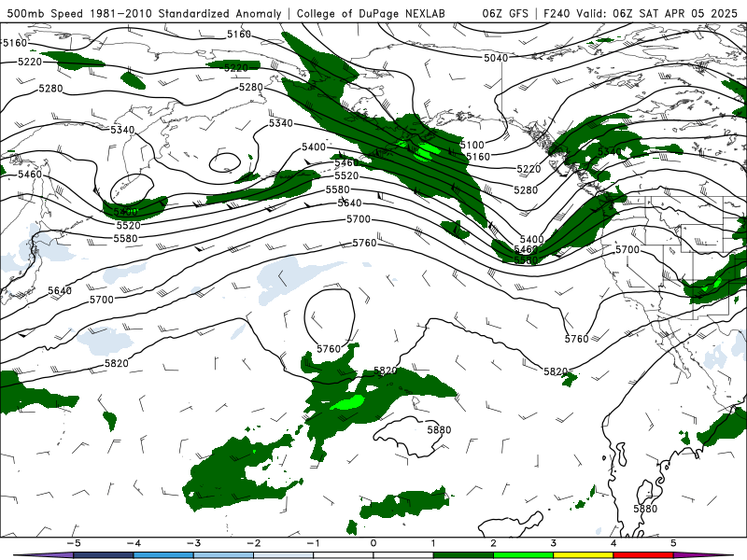This screenshot has height=560, width=747.
Task: Click the bright green 2 to 3 legend segment
Action: [x=524, y=555]
